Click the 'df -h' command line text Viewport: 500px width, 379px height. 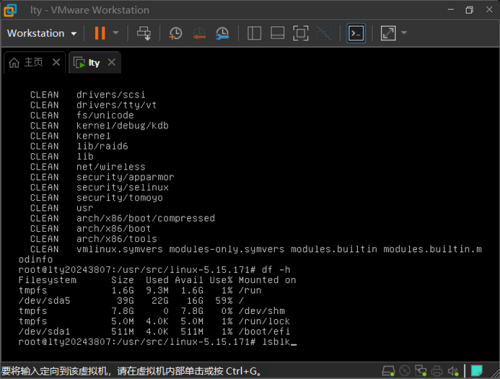(x=276, y=269)
